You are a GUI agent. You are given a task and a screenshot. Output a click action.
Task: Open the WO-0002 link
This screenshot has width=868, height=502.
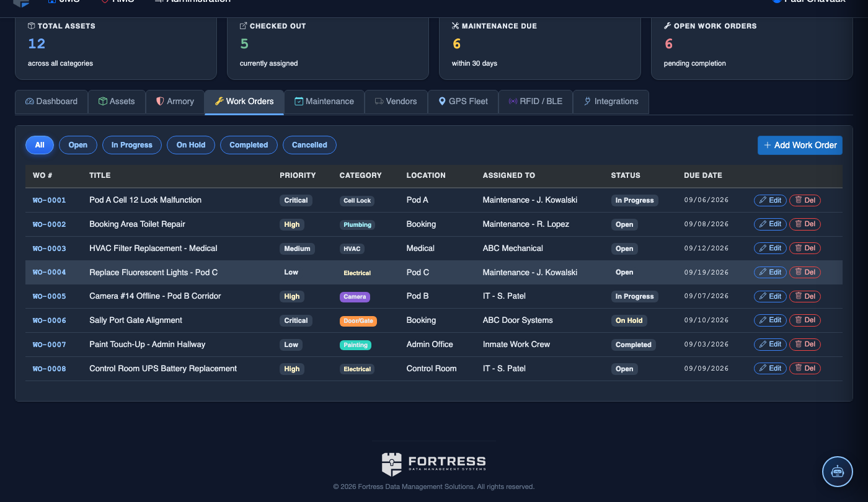[x=50, y=224]
